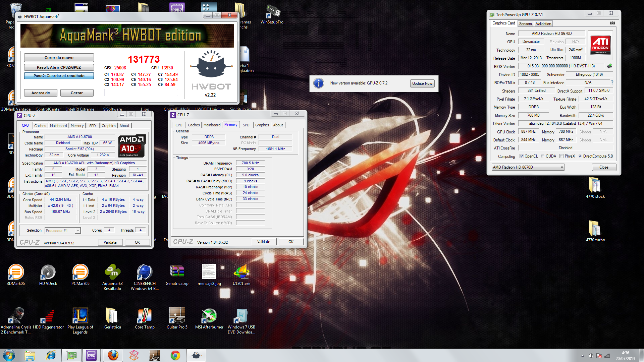Image resolution: width=644 pixels, height=362 pixels.
Task: Open the Aquamark3 Resultado icon
Action: (112, 277)
